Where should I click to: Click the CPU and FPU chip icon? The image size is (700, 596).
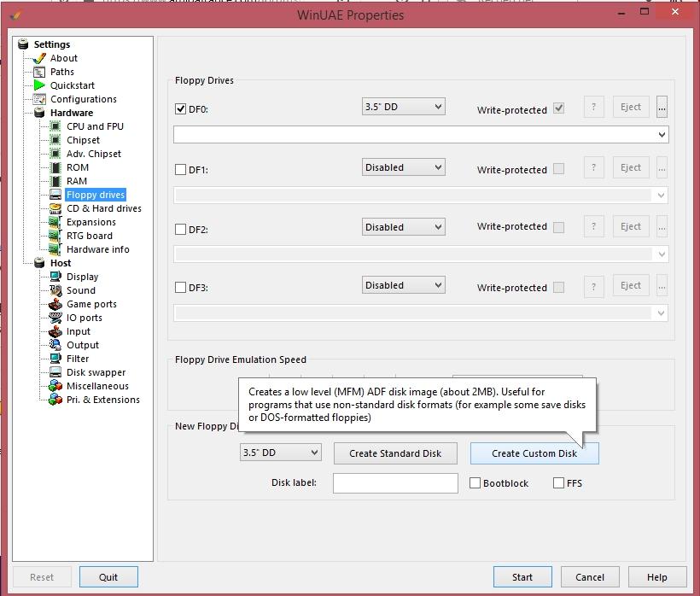(x=55, y=126)
